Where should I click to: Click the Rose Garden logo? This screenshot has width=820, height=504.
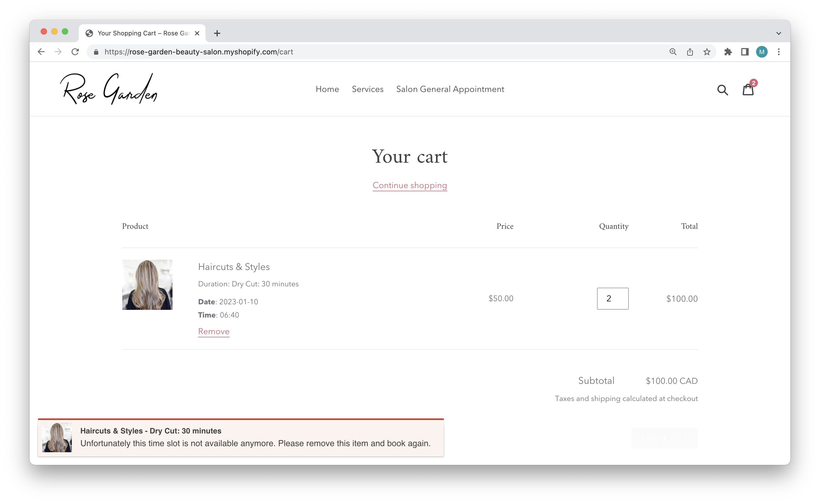[x=109, y=89]
